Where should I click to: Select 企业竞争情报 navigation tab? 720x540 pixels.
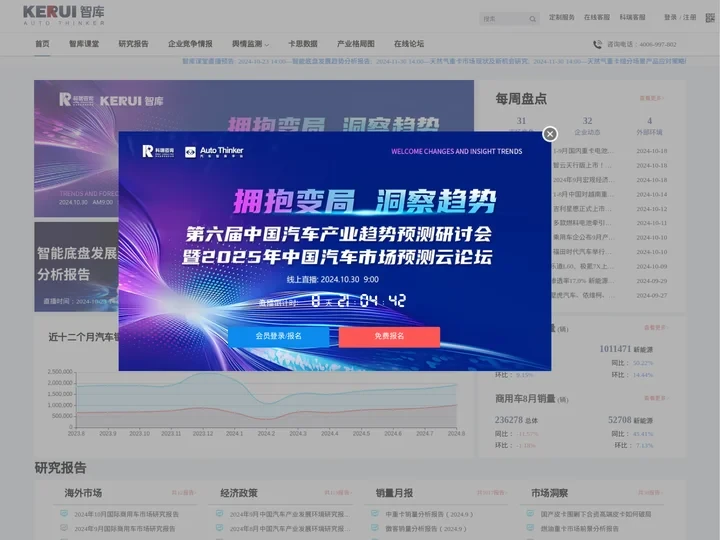(x=190, y=44)
